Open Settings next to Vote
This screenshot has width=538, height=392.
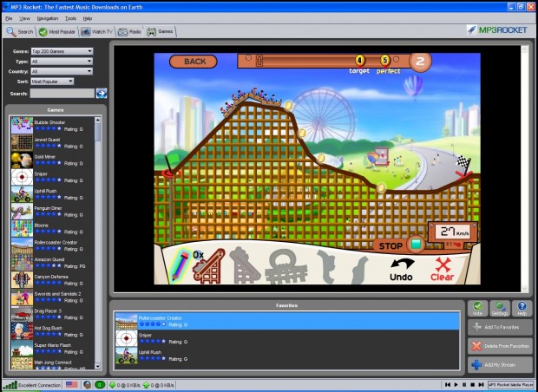pos(500,308)
